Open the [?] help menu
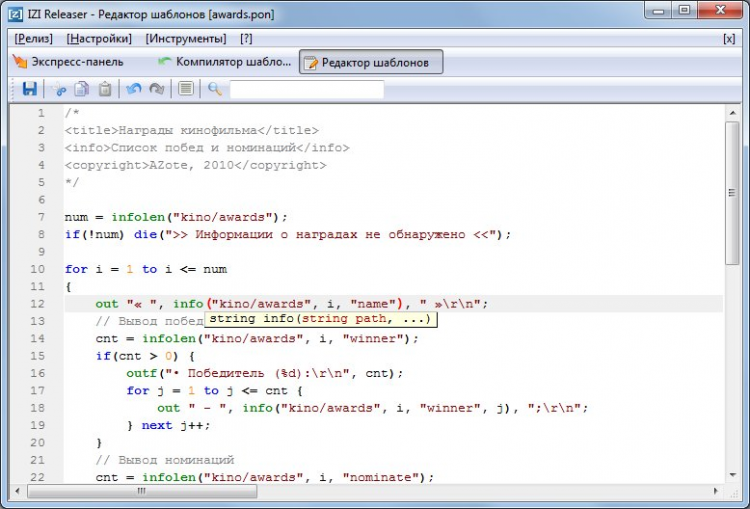Screen dimensions: 750x509 (x=246, y=39)
